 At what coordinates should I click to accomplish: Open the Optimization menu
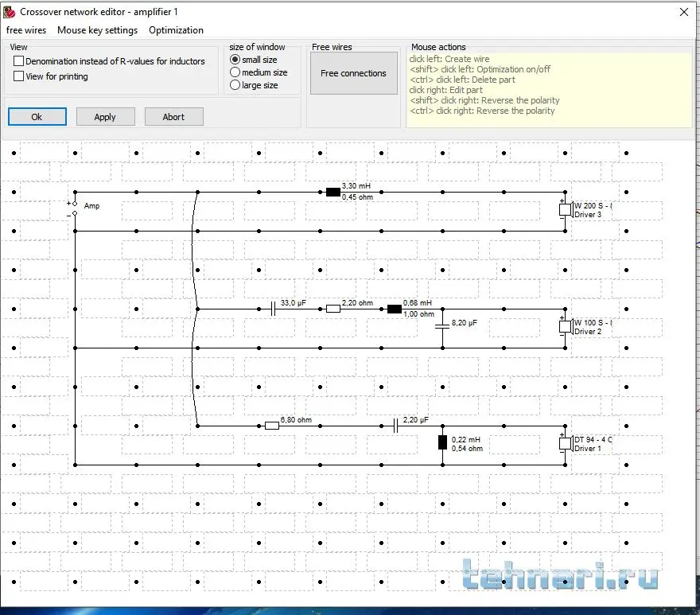point(176,30)
